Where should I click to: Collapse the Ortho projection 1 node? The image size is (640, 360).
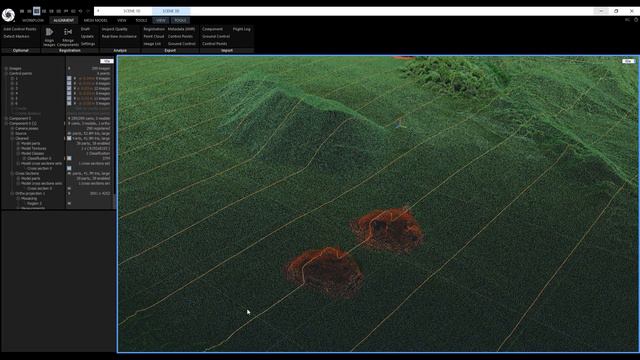click(x=12, y=193)
